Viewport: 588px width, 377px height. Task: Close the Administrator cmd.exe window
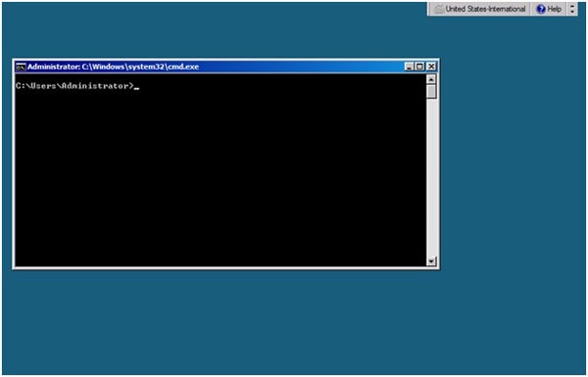pos(431,67)
